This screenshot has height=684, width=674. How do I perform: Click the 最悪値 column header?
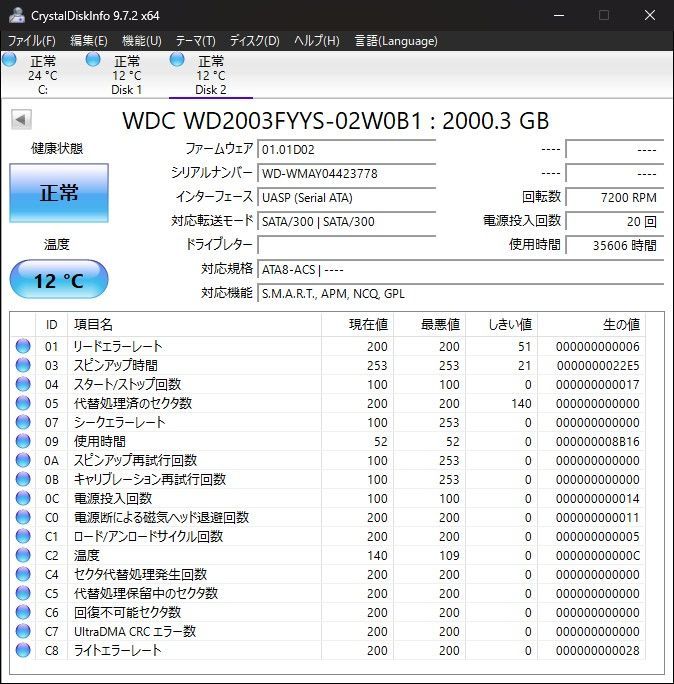click(430, 325)
